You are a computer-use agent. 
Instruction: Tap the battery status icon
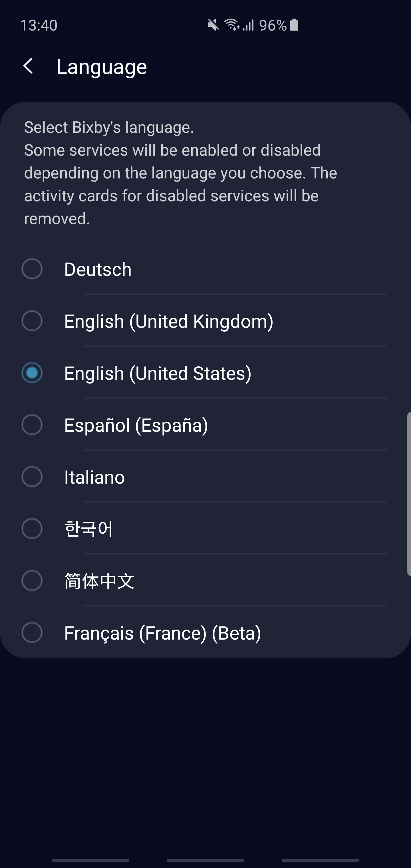pyautogui.click(x=294, y=25)
